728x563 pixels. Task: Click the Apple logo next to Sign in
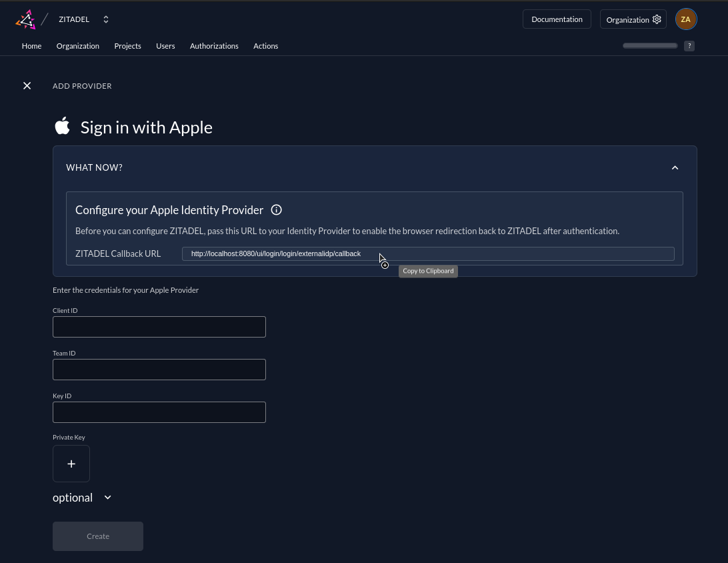pos(62,125)
